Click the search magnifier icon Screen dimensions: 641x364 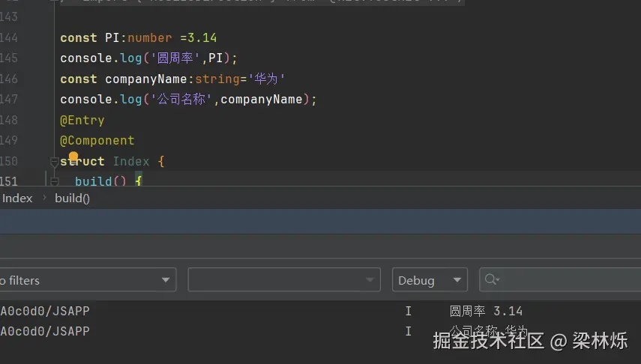(x=491, y=279)
